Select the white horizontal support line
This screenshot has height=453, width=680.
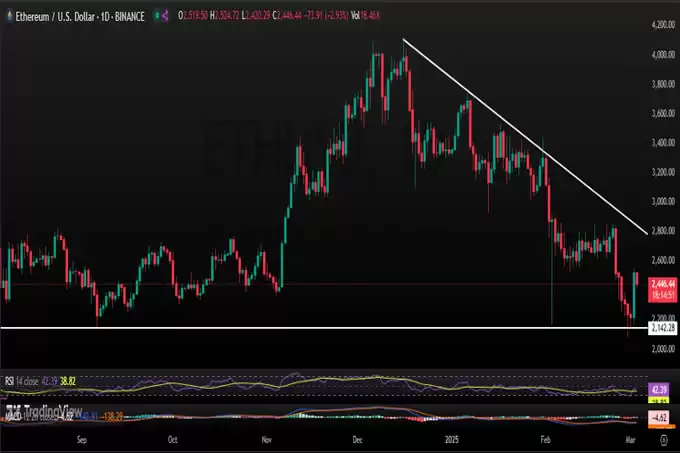(x=324, y=328)
